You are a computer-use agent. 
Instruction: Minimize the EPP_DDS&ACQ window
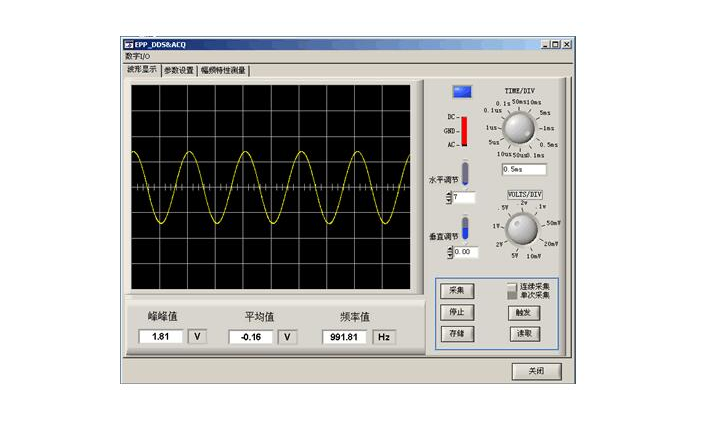coord(545,45)
